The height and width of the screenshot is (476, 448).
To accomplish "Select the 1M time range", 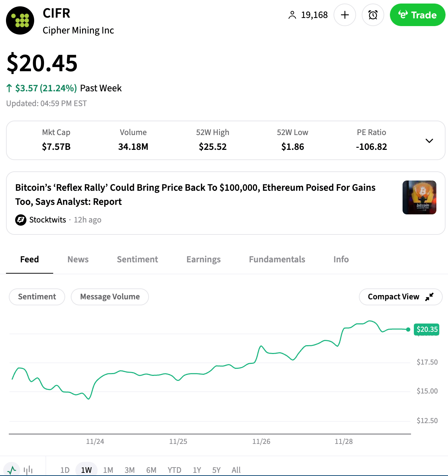I will [108, 470].
